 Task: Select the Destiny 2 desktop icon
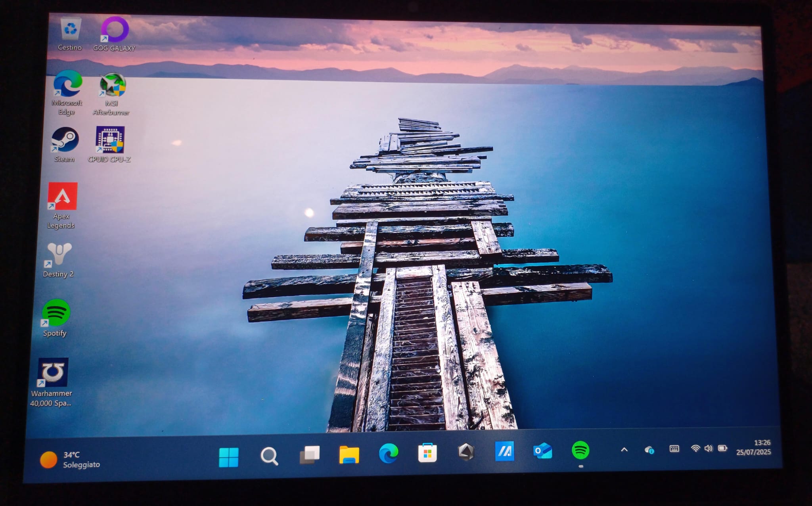click(x=59, y=254)
